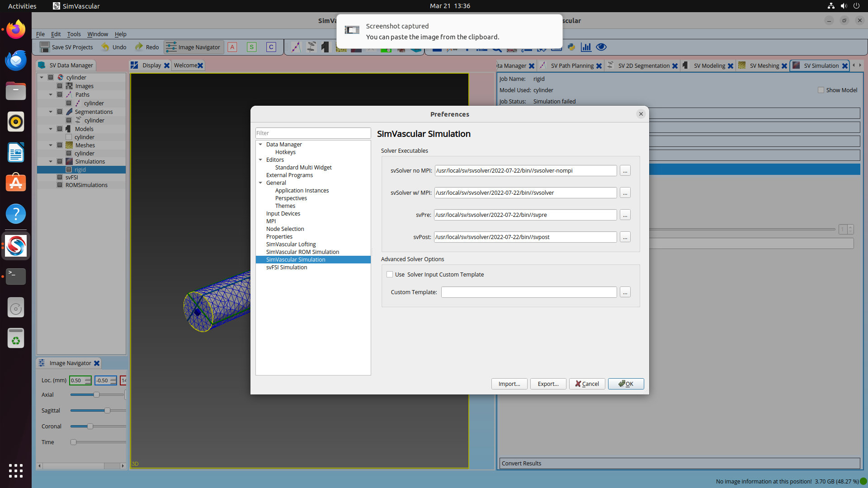
Task: Click the Filter field in Preferences
Action: coord(313,133)
